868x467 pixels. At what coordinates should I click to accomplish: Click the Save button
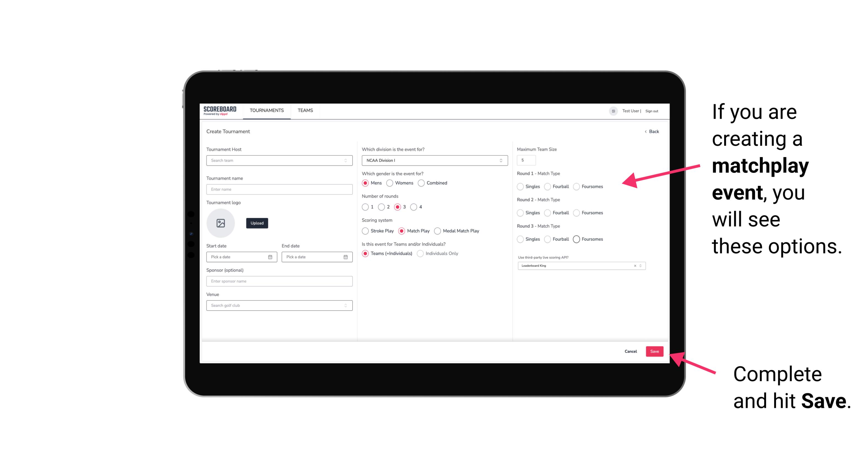[x=655, y=351]
